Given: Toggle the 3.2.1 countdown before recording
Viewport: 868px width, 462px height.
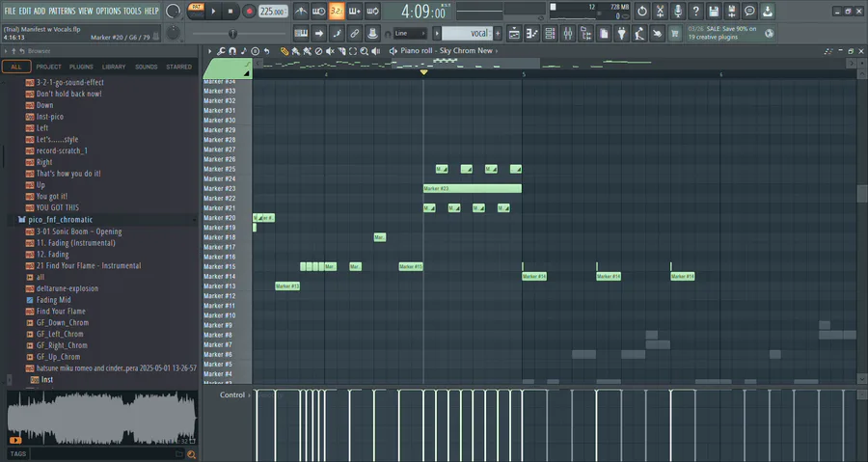Looking at the screenshot, I should point(337,11).
